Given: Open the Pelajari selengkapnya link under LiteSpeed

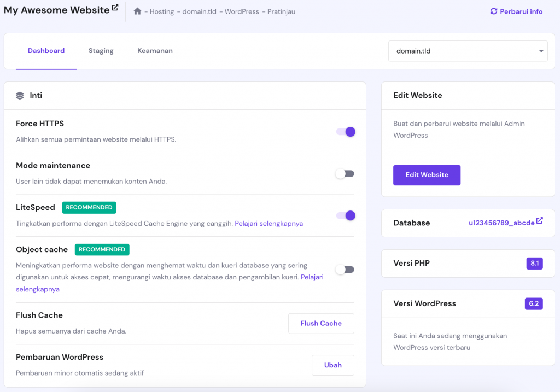Looking at the screenshot, I should (270, 223).
